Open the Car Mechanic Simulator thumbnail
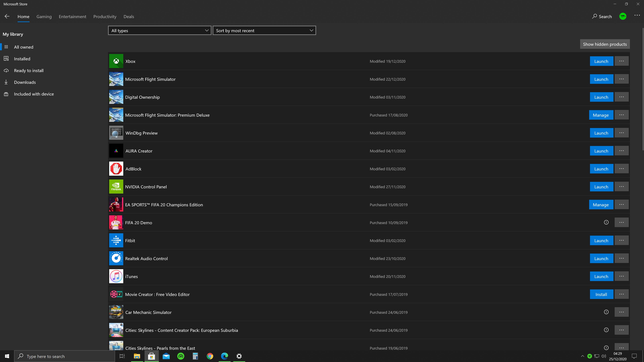The height and width of the screenshot is (362, 644). click(x=116, y=312)
